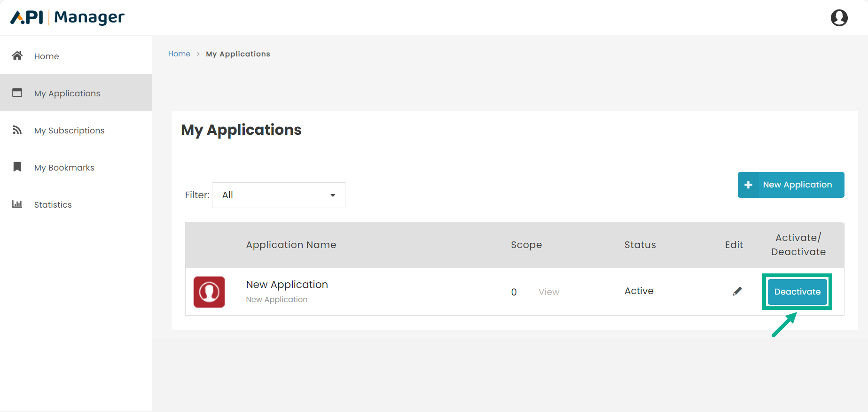Open the Filter dropdown showing All
Viewport: 868px width, 412px height.
[x=278, y=195]
